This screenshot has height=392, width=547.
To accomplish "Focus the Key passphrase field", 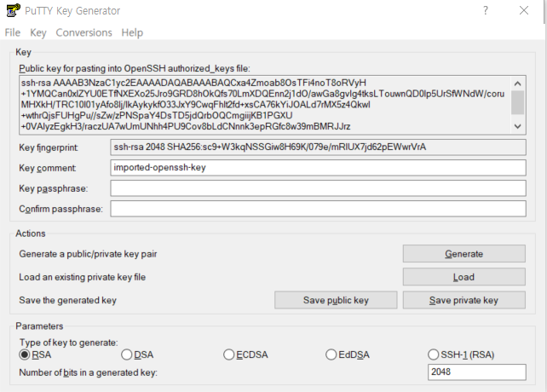I will (x=318, y=188).
